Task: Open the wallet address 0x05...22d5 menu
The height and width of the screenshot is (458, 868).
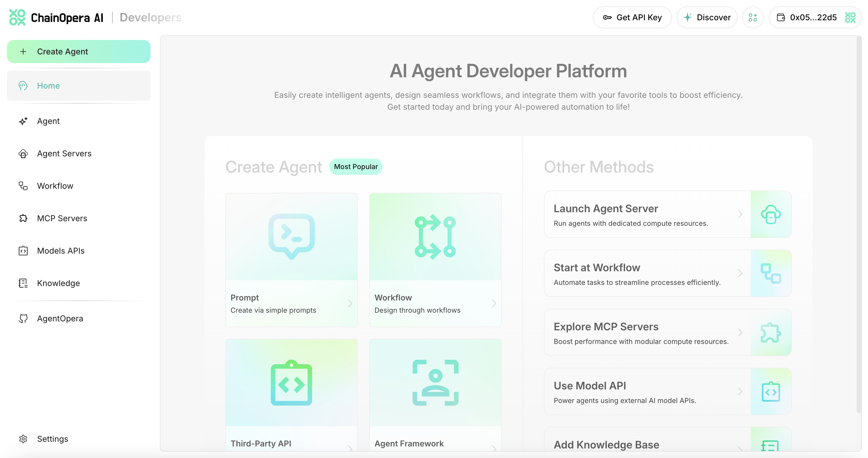Action: pos(813,17)
